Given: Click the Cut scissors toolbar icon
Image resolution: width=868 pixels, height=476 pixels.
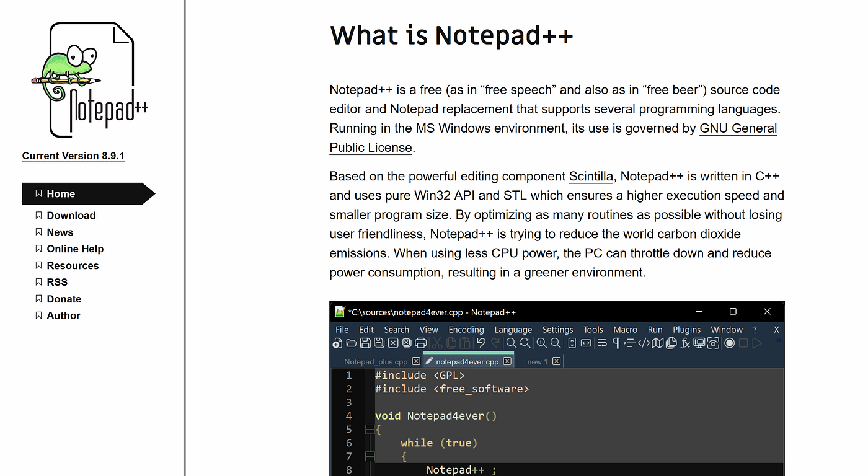Looking at the screenshot, I should 437,343.
